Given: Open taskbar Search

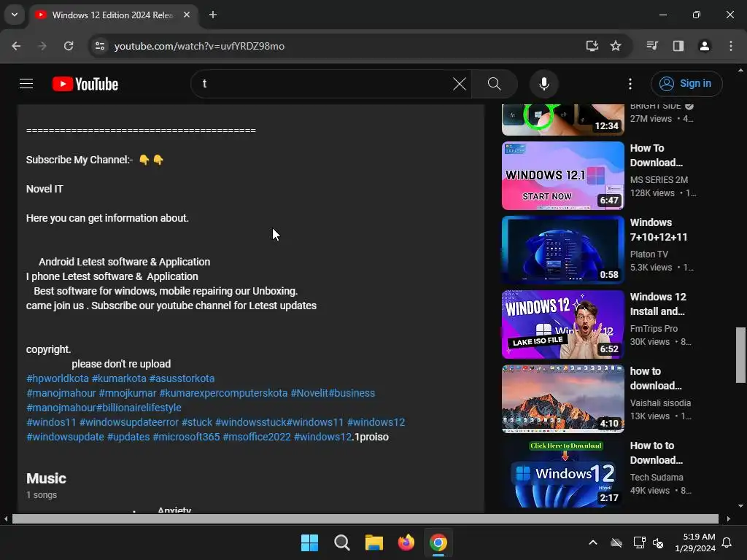Looking at the screenshot, I should point(341,542).
